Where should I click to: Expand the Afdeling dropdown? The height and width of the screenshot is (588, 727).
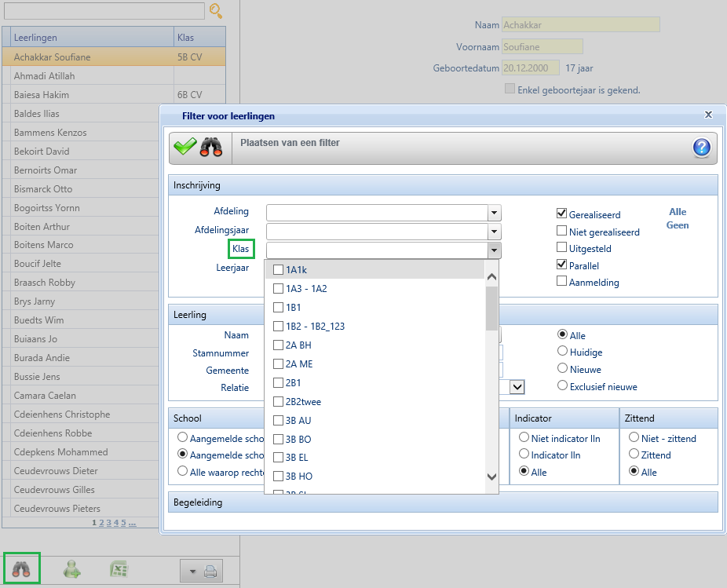pyautogui.click(x=494, y=213)
